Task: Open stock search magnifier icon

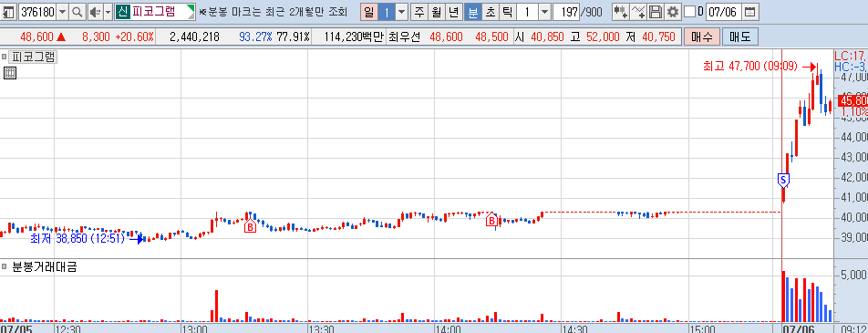Action: point(77,12)
